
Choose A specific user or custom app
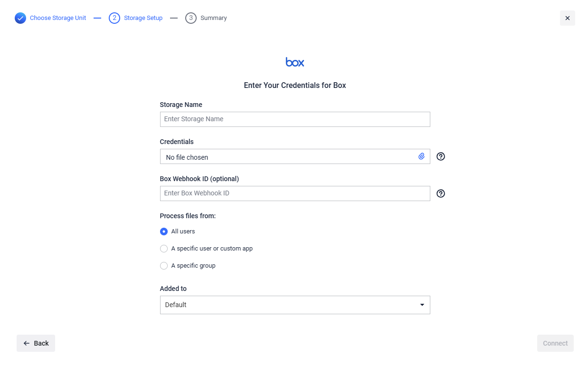tap(164, 249)
